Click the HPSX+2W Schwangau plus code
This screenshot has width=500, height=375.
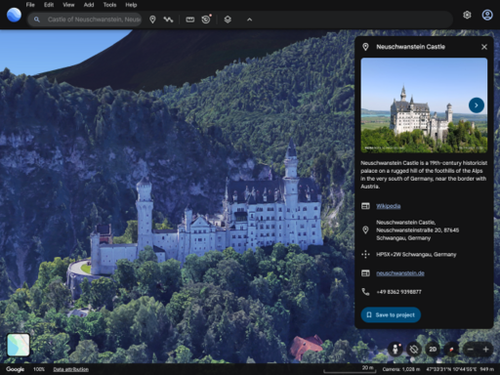click(x=416, y=254)
